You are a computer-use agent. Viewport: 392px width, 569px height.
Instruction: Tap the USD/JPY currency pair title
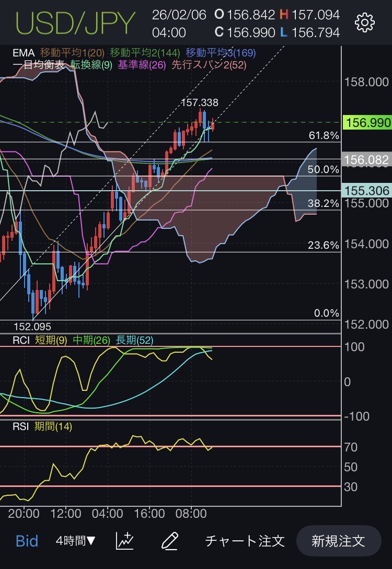pyautogui.click(x=76, y=22)
